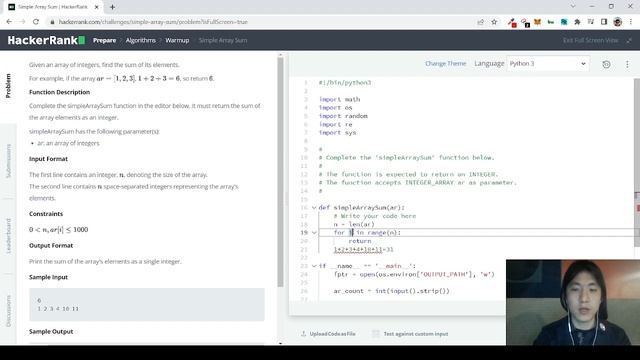Open the teal square extension icon
The height and width of the screenshot is (360, 640).
pos(564,22)
